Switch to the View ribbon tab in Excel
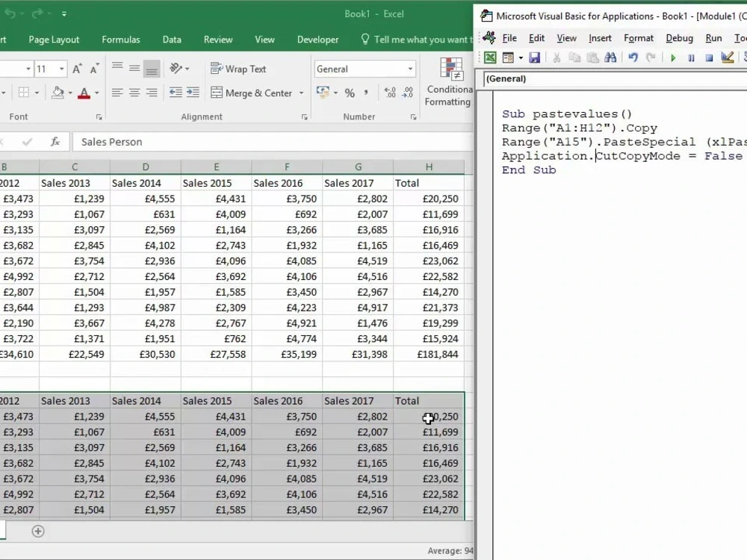 [x=265, y=40]
